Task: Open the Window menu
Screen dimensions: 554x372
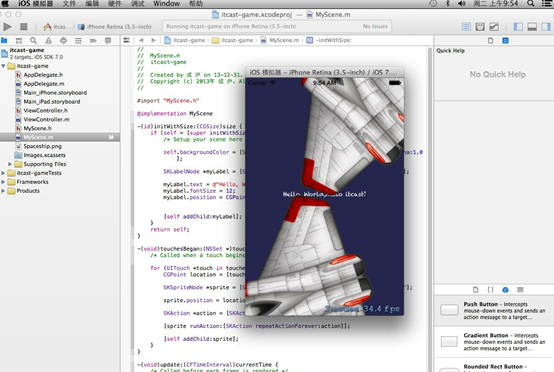Action: [166, 4]
